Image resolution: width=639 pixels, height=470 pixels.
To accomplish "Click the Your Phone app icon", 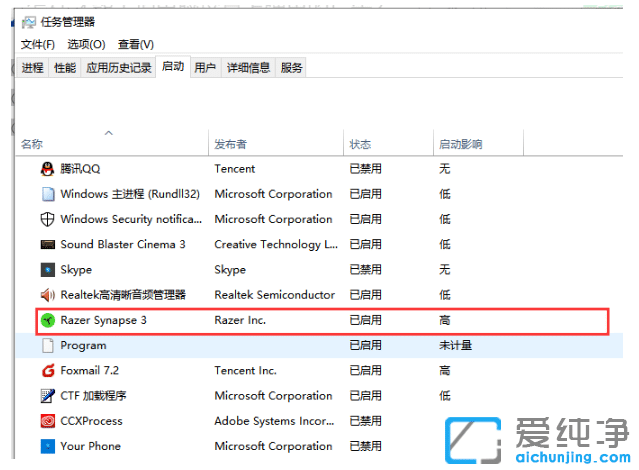I will (47, 446).
